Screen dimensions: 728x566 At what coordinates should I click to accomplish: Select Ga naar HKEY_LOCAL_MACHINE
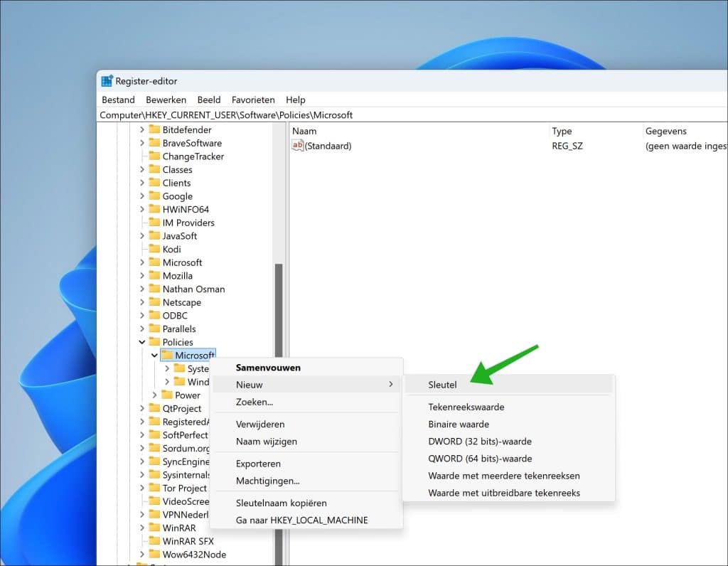(x=306, y=520)
